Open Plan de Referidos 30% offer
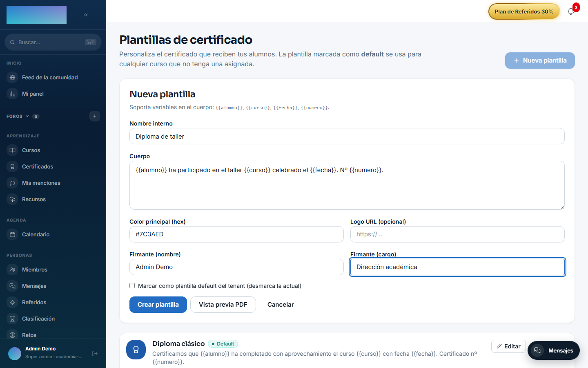This screenshot has height=368, width=588. pos(524,11)
